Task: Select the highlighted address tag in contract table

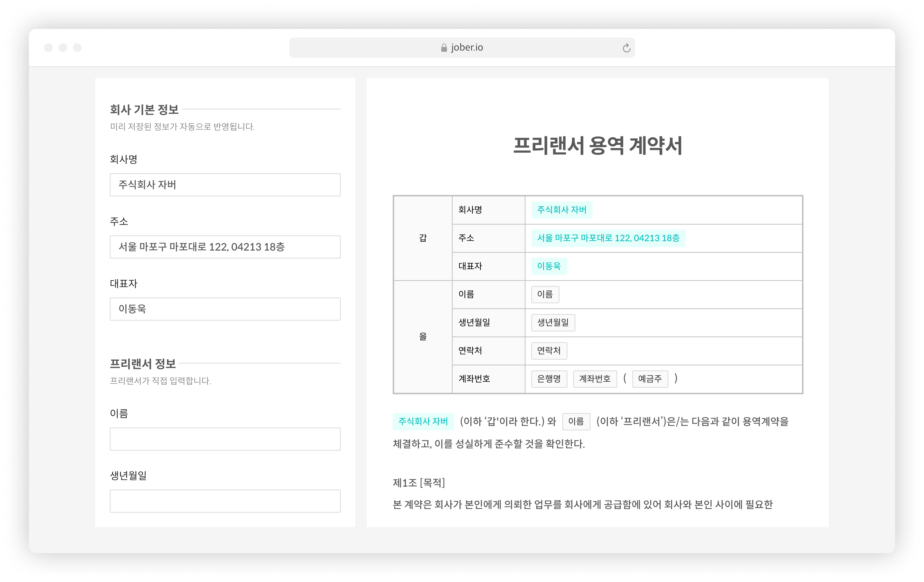Action: (608, 238)
